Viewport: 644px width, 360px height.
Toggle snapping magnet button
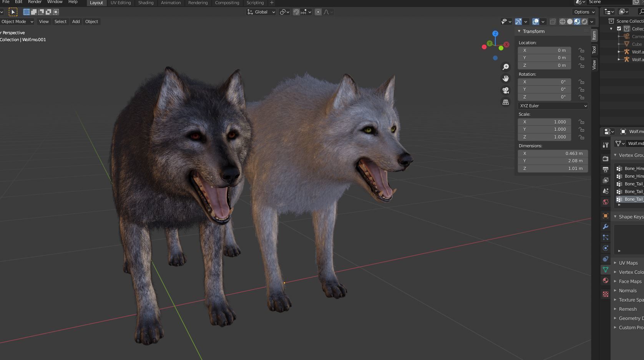(x=296, y=12)
